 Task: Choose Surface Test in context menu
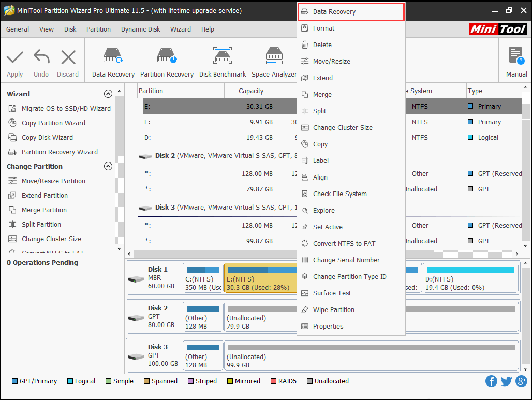tap(351, 293)
